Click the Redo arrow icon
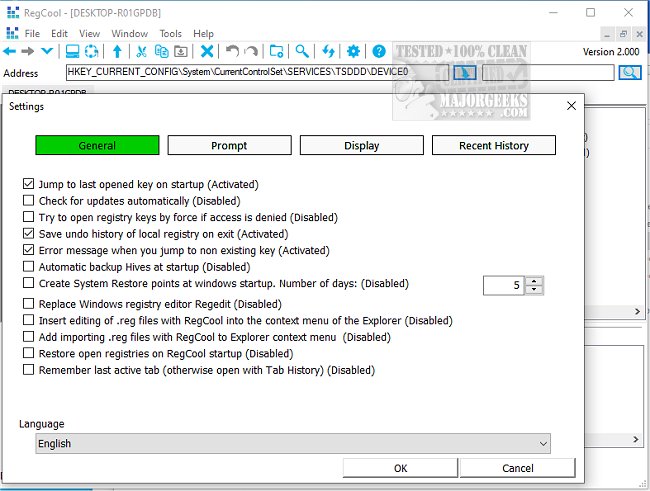 pyautogui.click(x=251, y=51)
